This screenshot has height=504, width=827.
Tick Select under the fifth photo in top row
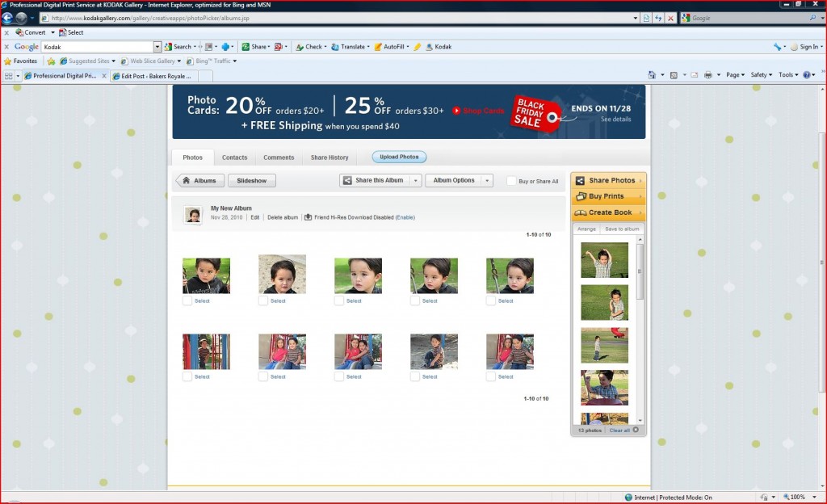pyautogui.click(x=491, y=300)
